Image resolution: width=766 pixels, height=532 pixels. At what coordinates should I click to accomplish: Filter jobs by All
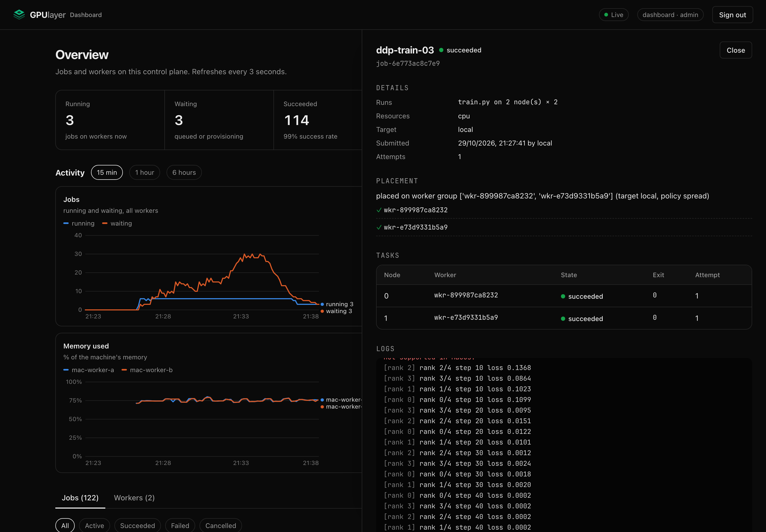(x=65, y=525)
